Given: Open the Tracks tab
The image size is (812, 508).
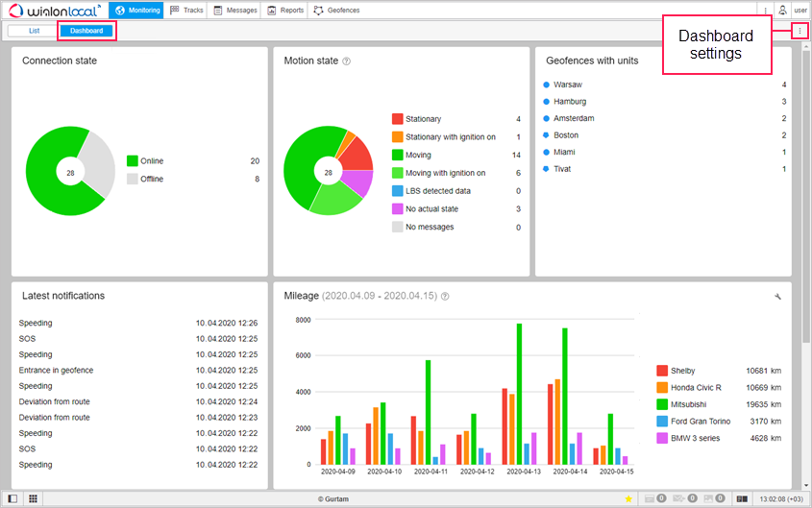Looking at the screenshot, I should [186, 11].
